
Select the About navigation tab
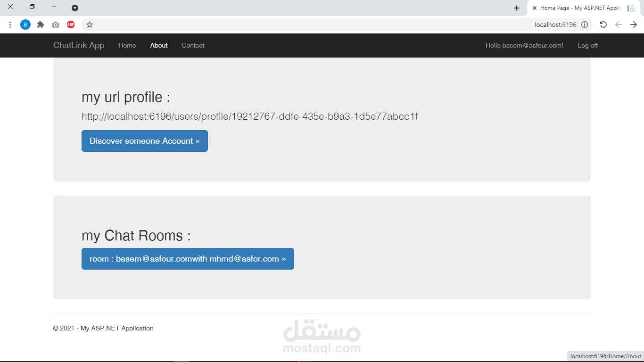[158, 45]
